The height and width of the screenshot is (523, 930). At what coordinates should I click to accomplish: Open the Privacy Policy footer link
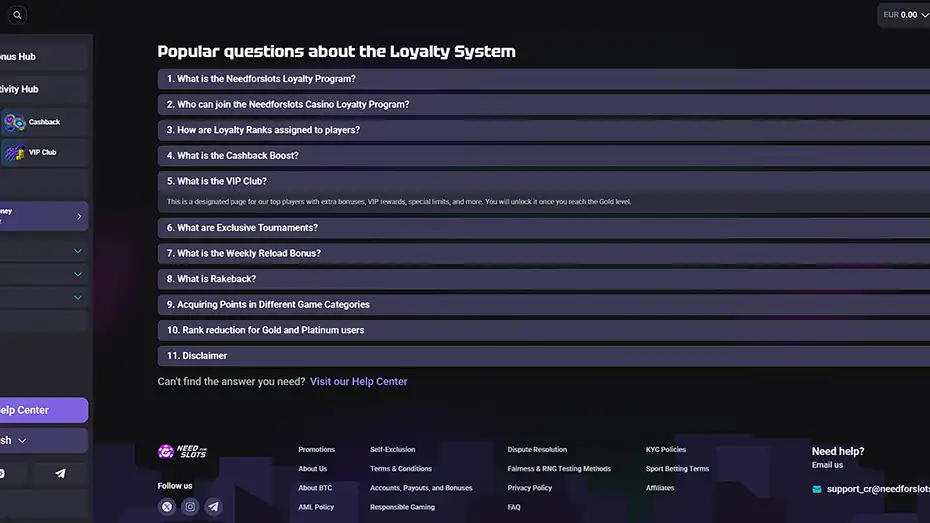[x=529, y=488]
